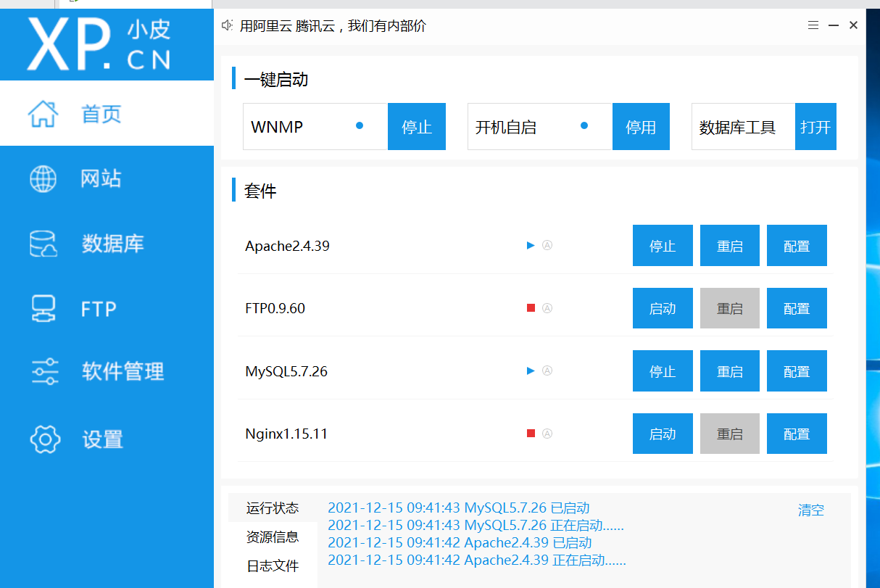The height and width of the screenshot is (588, 880).
Task: Stop WNMP with the 停止 button
Action: point(416,126)
